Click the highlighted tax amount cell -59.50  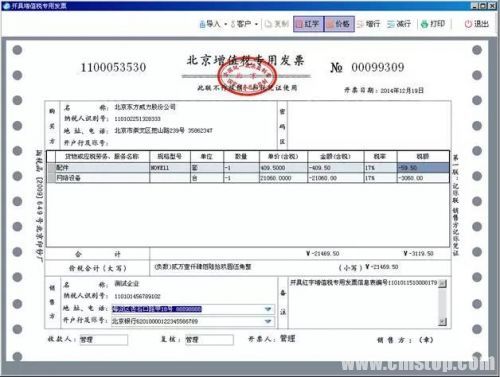point(423,168)
